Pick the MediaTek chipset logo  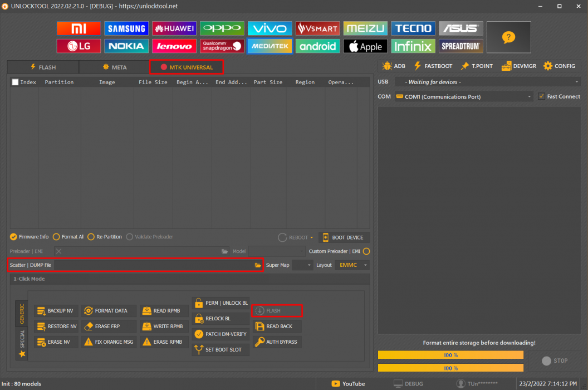[x=269, y=46]
